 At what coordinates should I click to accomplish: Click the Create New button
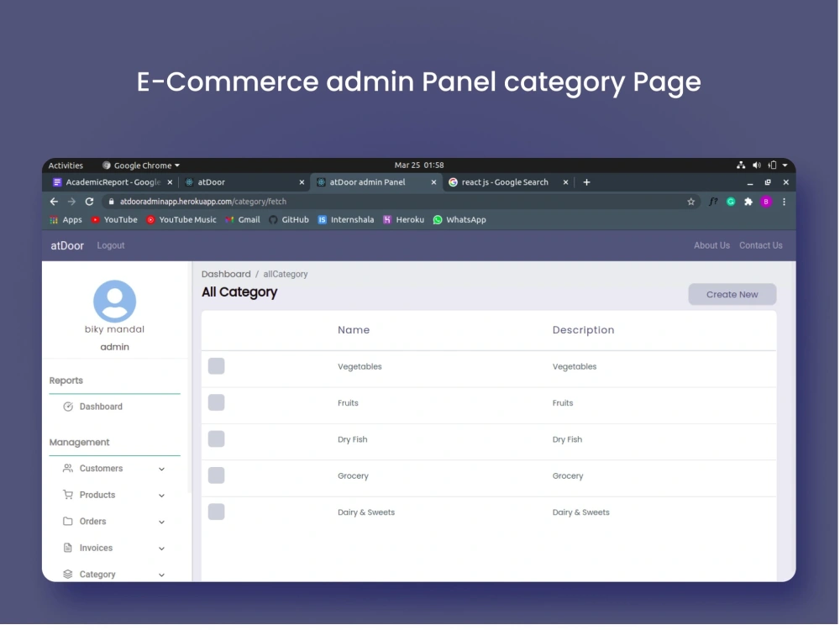click(x=732, y=295)
